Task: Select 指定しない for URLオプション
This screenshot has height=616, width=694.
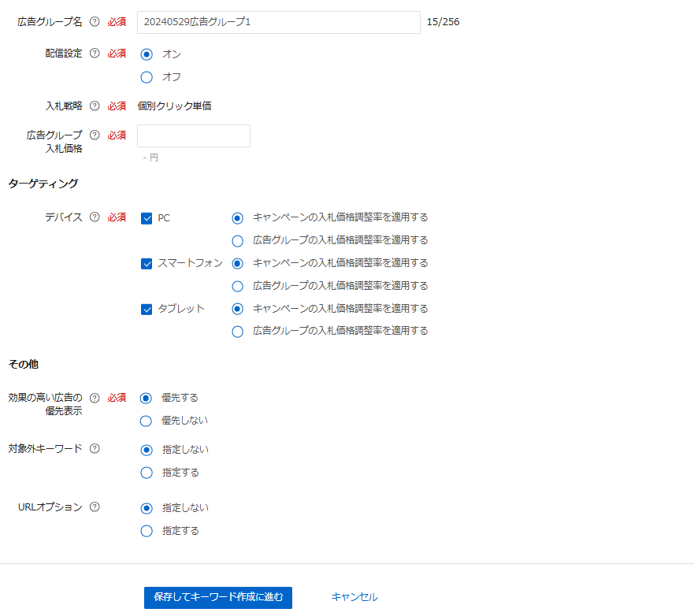Action: (147, 508)
